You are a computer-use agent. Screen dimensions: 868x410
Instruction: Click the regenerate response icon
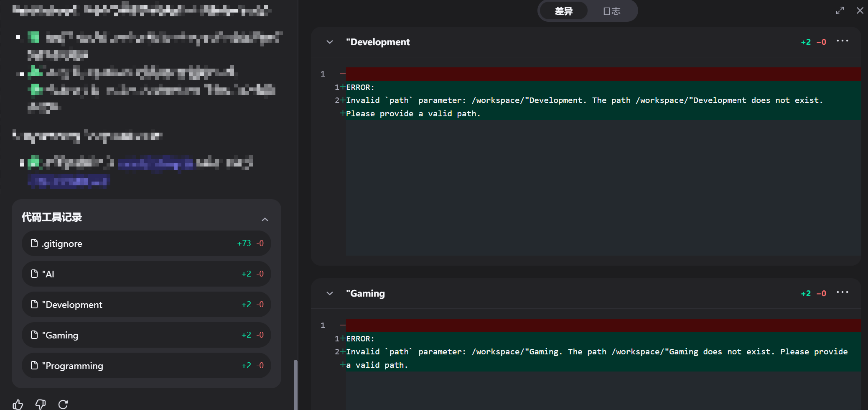pyautogui.click(x=63, y=404)
